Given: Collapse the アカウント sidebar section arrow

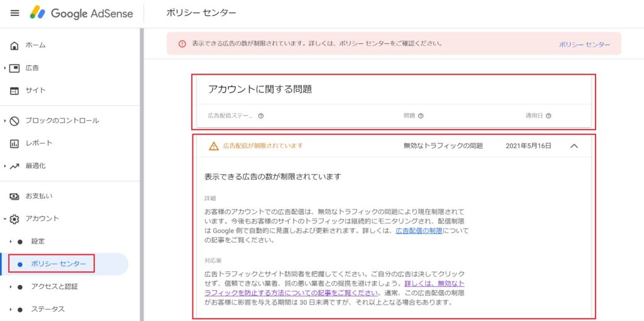Looking at the screenshot, I should point(5,219).
